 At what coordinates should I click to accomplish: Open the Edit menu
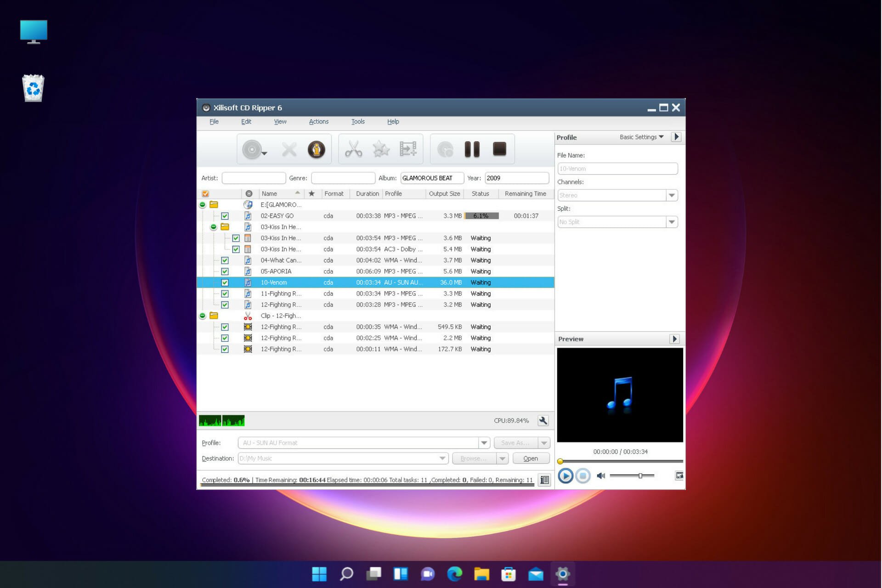pos(246,122)
